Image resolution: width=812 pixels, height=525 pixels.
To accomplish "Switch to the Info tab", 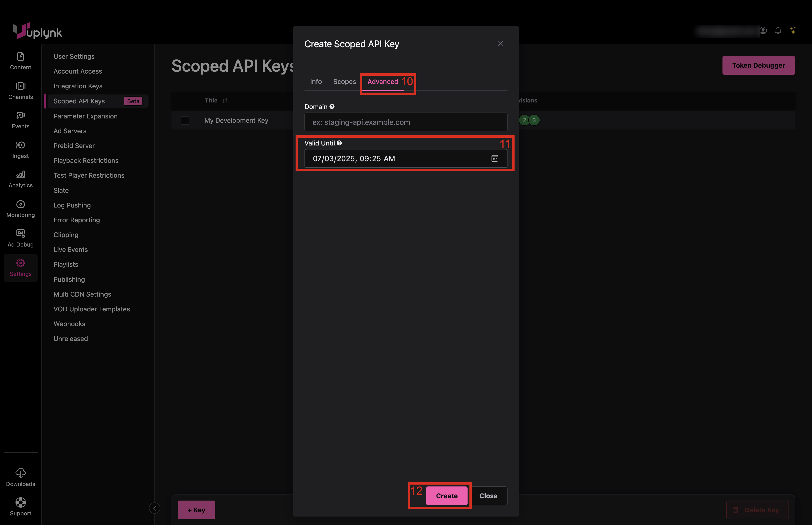I will (316, 82).
